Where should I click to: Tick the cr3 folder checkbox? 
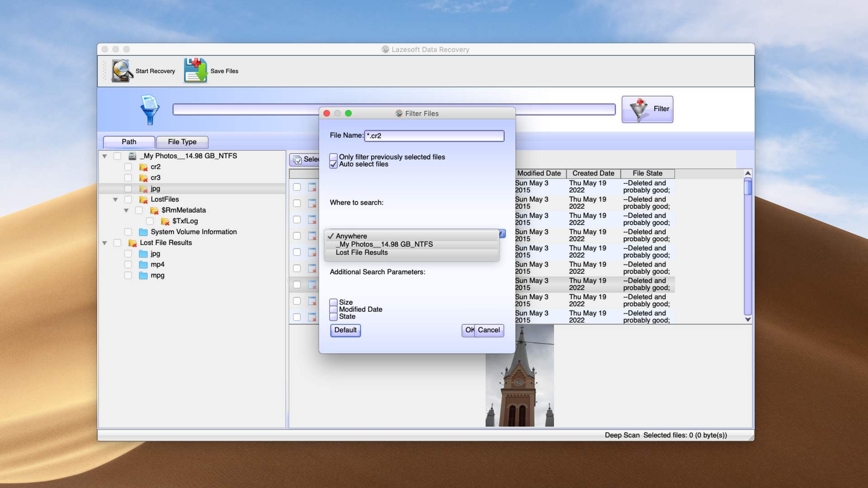coord(128,178)
